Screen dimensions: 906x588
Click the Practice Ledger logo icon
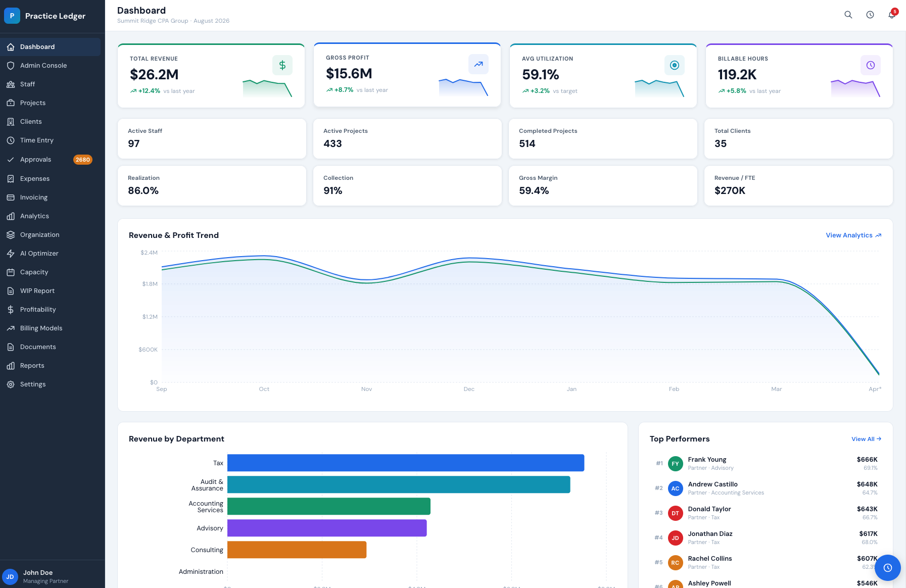click(x=12, y=16)
